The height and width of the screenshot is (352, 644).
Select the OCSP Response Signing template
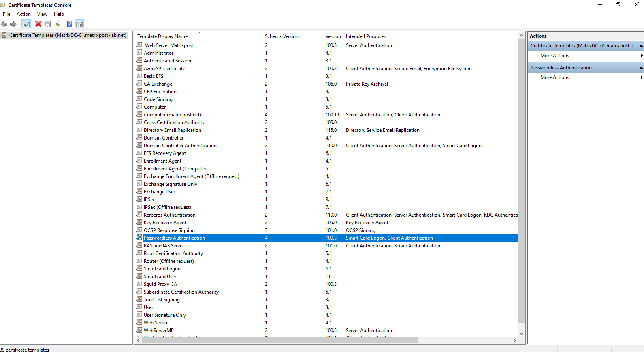click(x=169, y=230)
